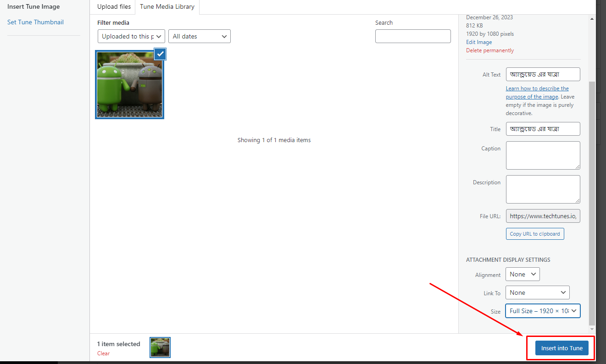Open the 'All dates' filter dropdown
Image resolution: width=606 pixels, height=364 pixels.
click(x=200, y=36)
